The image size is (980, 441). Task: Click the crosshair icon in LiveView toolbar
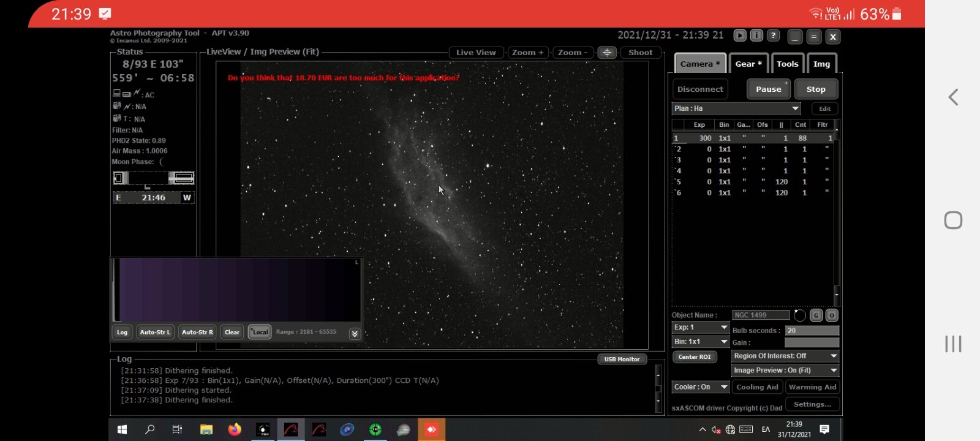click(x=607, y=53)
